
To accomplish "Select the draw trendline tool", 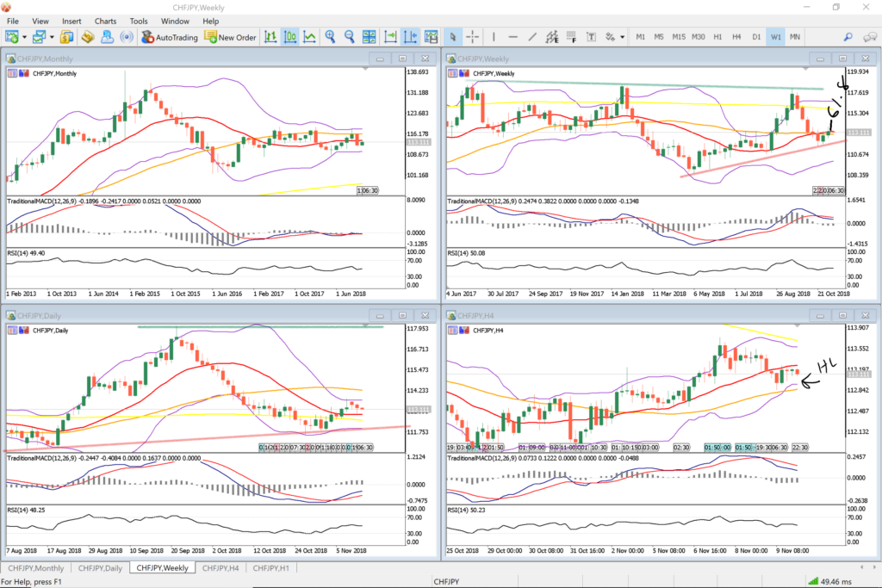I will coord(533,37).
